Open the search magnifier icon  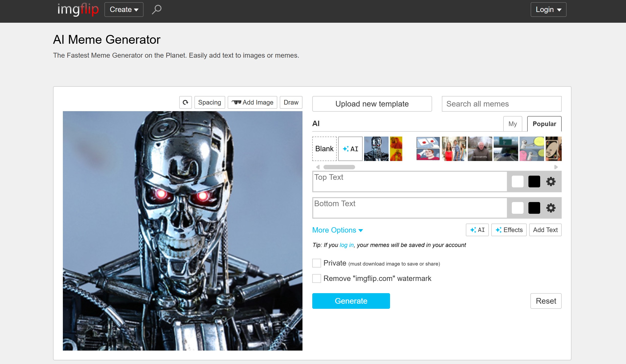(156, 10)
